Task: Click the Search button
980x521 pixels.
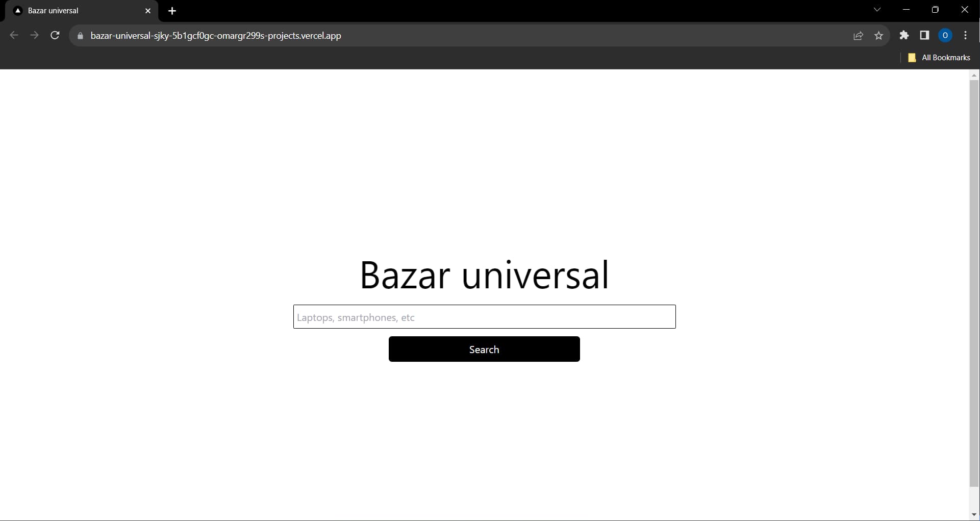Action: click(x=484, y=349)
